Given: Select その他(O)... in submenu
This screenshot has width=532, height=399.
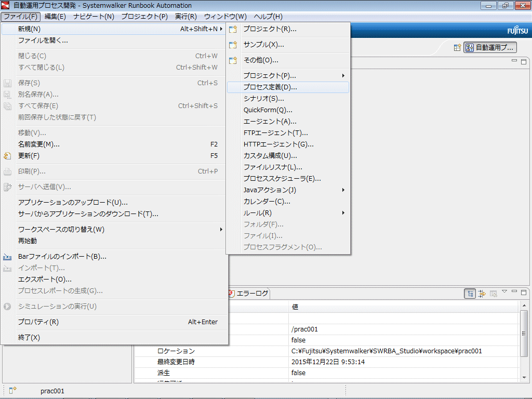Looking at the screenshot, I should coord(288,60).
